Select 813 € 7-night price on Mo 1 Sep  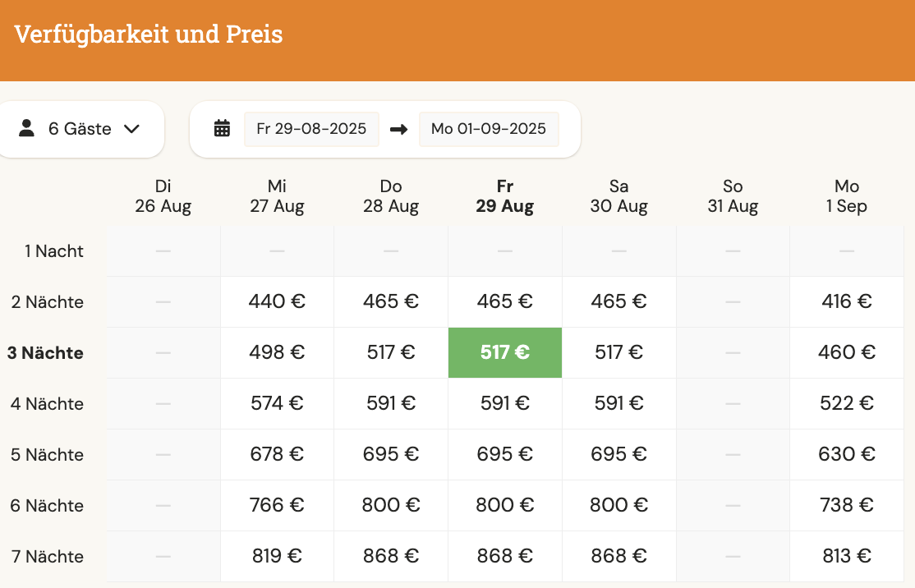[x=847, y=556]
